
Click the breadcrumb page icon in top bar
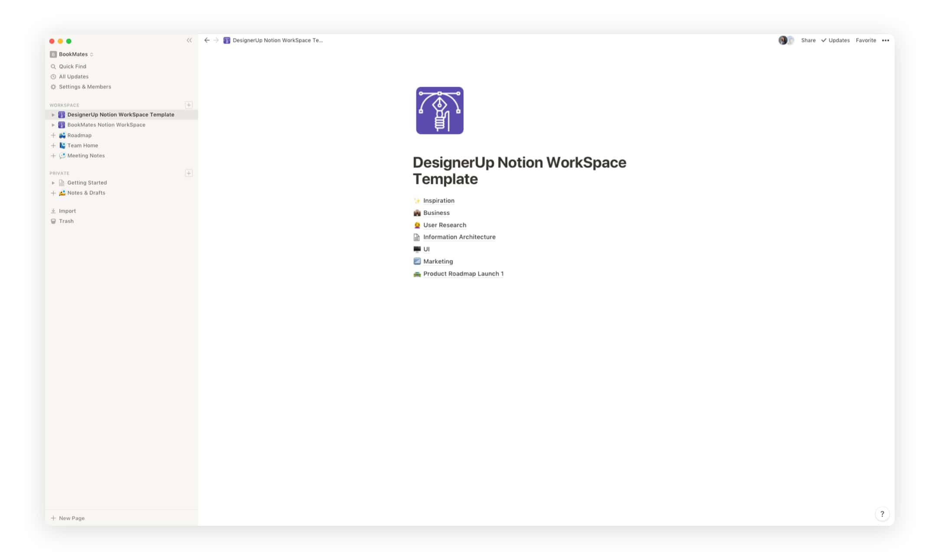point(226,40)
